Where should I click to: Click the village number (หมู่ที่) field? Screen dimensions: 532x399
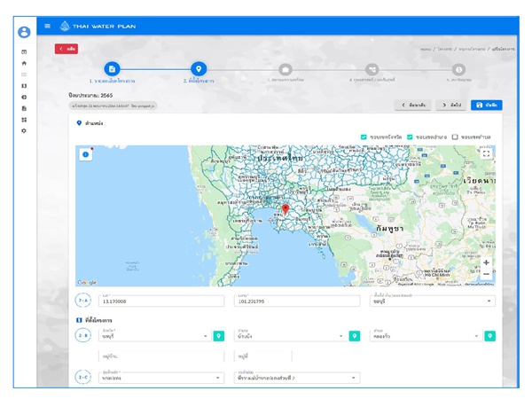(263, 356)
